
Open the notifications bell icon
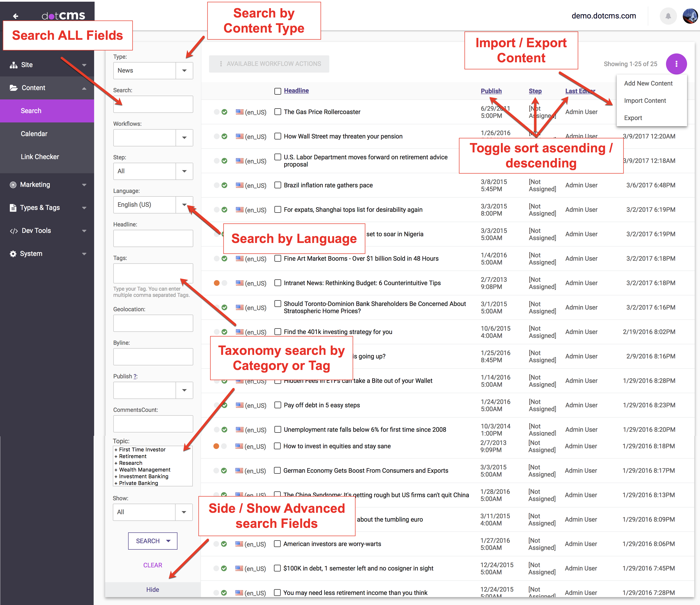pos(668,16)
